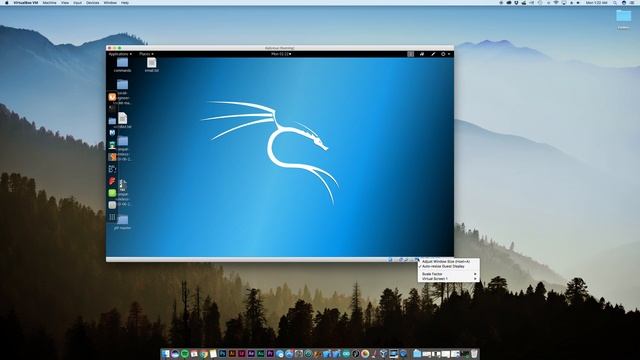Launch the orange browser icon in the Kali dock
The height and width of the screenshot is (360, 640).
112,97
